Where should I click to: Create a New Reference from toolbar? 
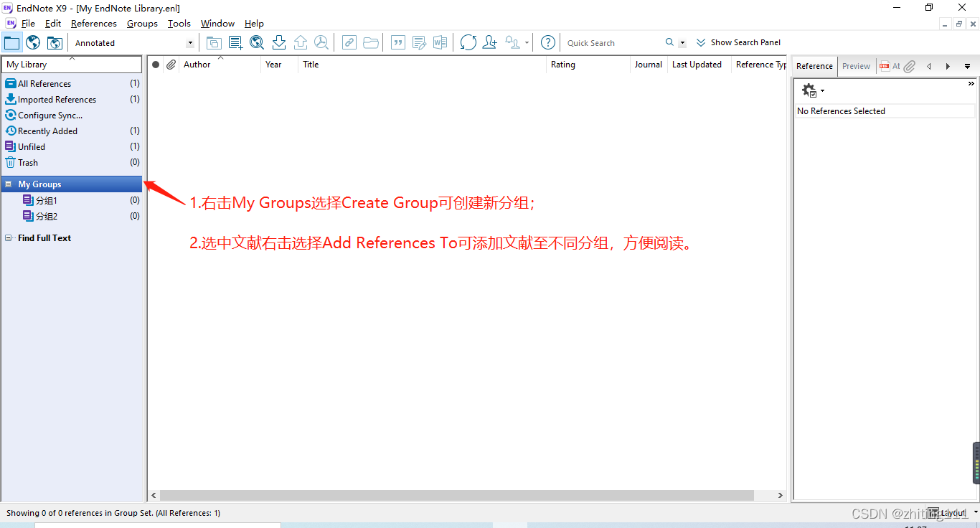point(235,42)
